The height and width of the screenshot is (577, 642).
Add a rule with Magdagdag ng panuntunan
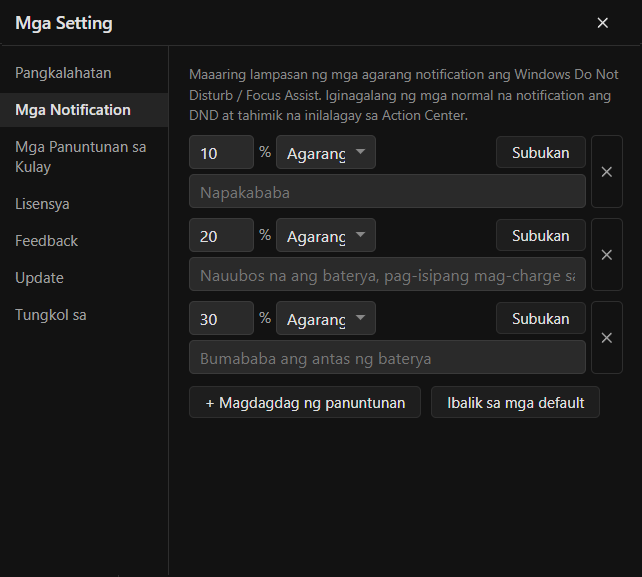click(305, 402)
